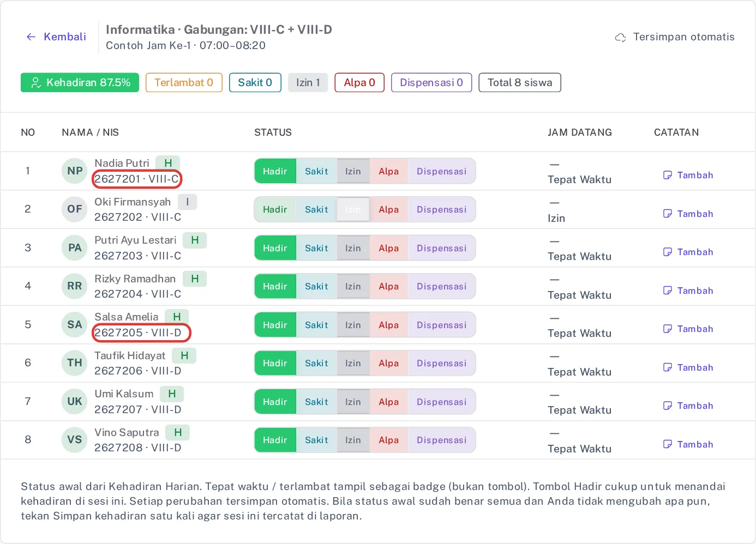Add a note for Taufik Hidayat
The image size is (756, 544).
(x=688, y=367)
